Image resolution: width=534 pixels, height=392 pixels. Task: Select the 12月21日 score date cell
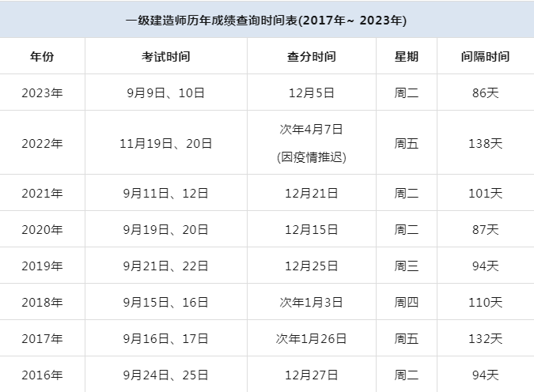311,193
